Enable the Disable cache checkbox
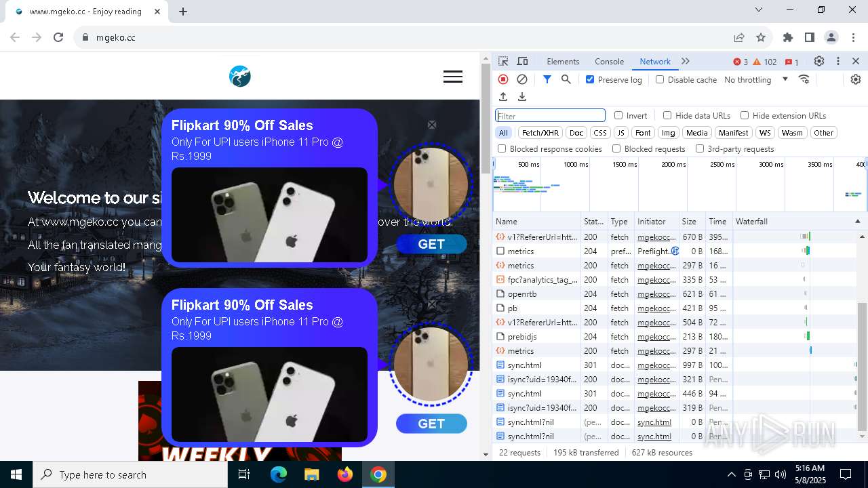Viewport: 868px width, 488px height. click(x=660, y=79)
